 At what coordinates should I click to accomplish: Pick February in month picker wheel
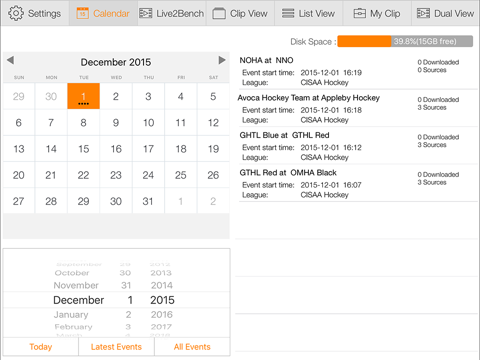pos(73,327)
